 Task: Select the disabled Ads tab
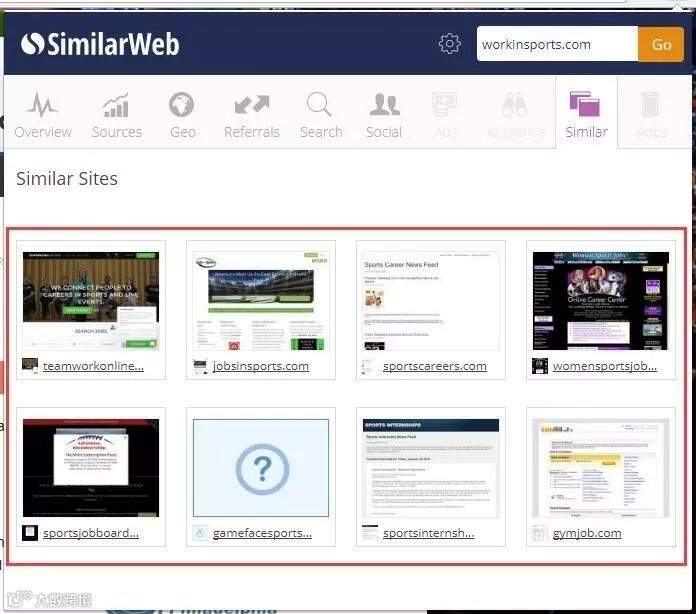[x=445, y=115]
